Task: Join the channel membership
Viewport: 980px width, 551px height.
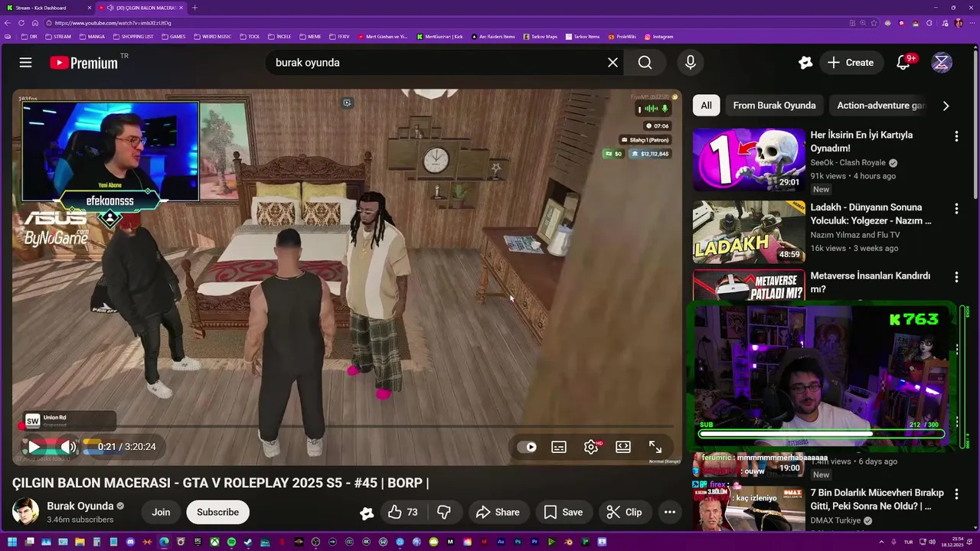Action: coord(161,512)
